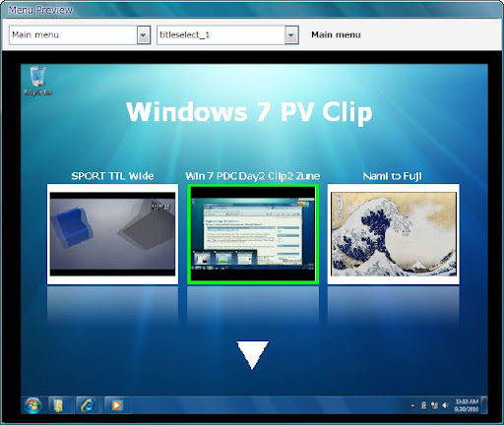Click the titleselect_1 combo box field
The height and width of the screenshot is (425, 504).
(227, 35)
